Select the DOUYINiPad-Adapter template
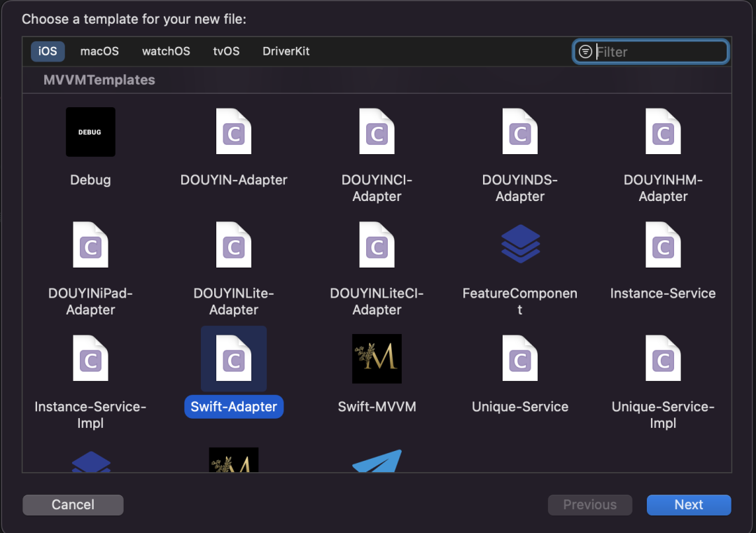 90,245
